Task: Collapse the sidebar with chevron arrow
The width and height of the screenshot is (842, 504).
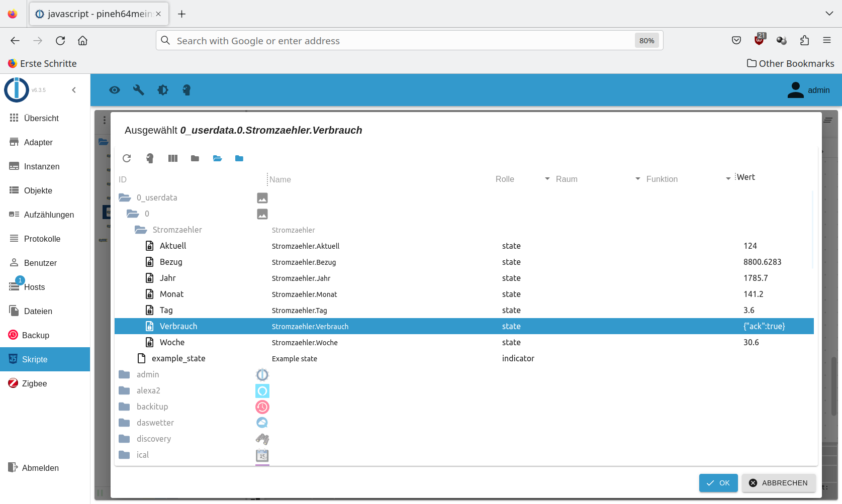Action: click(74, 90)
